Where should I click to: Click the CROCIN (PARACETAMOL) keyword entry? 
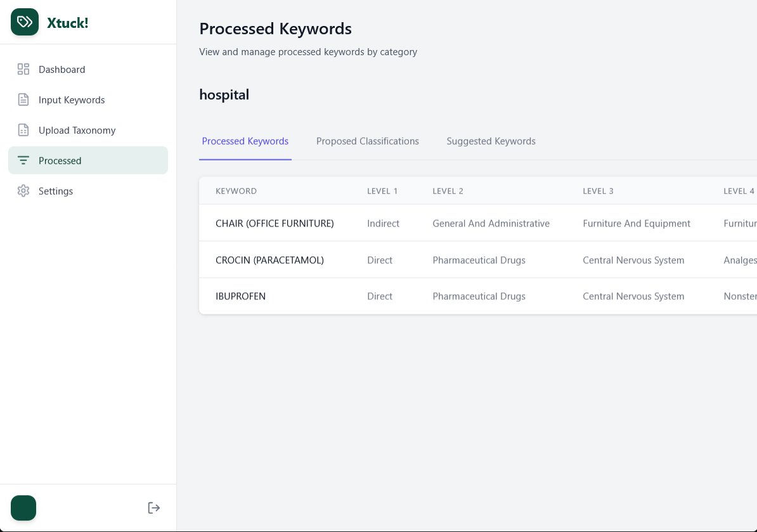[x=269, y=260]
